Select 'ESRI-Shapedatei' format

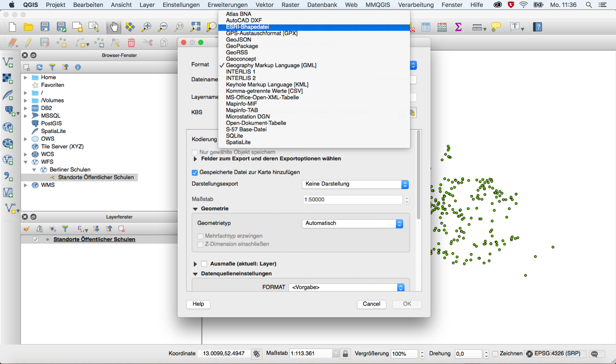tap(314, 27)
